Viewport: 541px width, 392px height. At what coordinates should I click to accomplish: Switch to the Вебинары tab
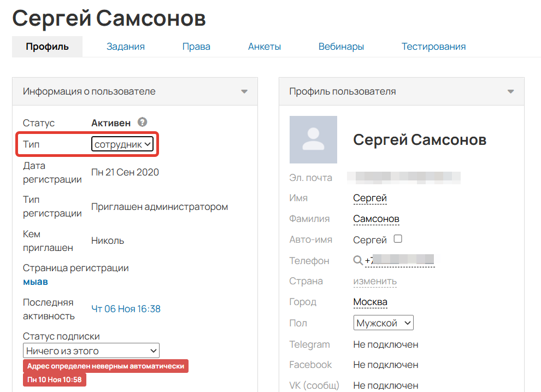pyautogui.click(x=341, y=46)
